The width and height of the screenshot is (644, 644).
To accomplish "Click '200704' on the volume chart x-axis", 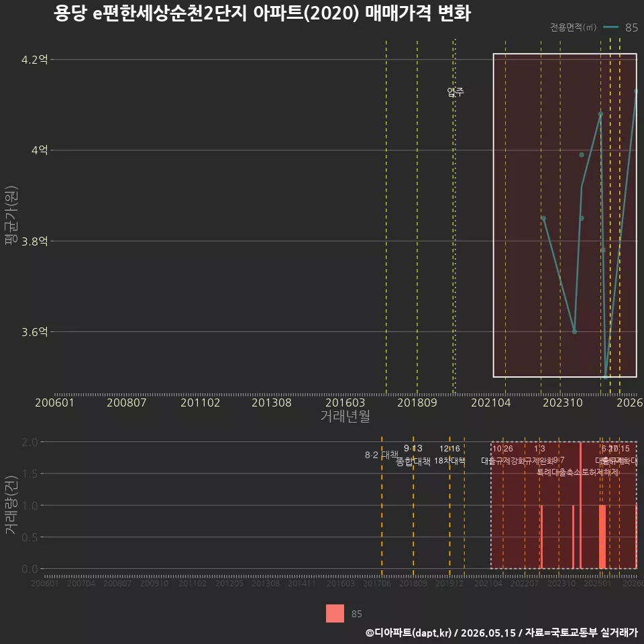I will pyautogui.click(x=81, y=583).
